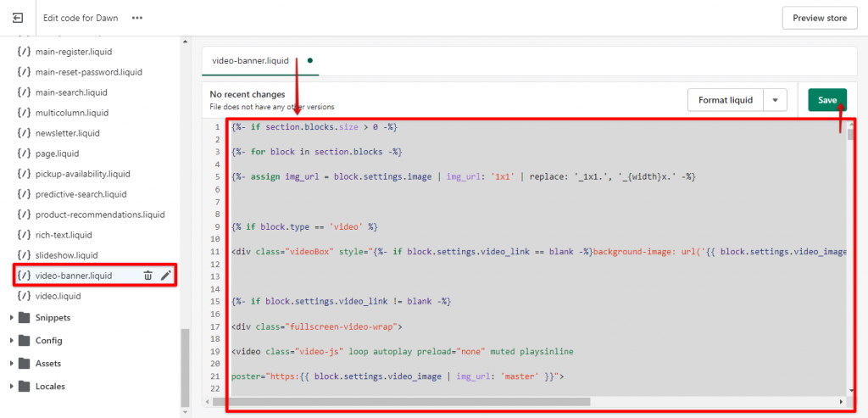Screen dimensions: 868x418
Task: Click the Save button
Action: click(x=827, y=100)
